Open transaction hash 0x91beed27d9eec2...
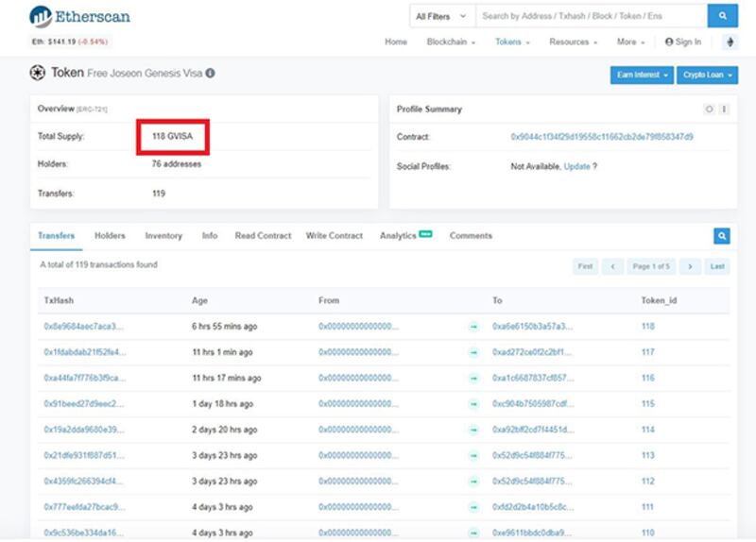This screenshot has height=542, width=756. pos(84,404)
